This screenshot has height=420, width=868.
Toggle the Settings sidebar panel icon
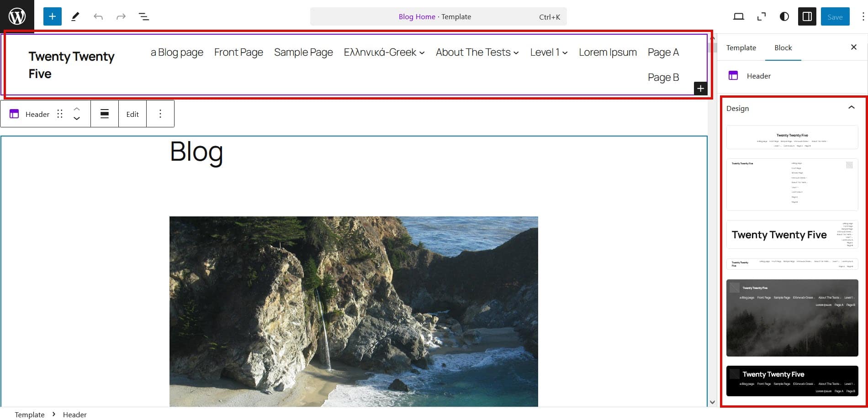[807, 16]
